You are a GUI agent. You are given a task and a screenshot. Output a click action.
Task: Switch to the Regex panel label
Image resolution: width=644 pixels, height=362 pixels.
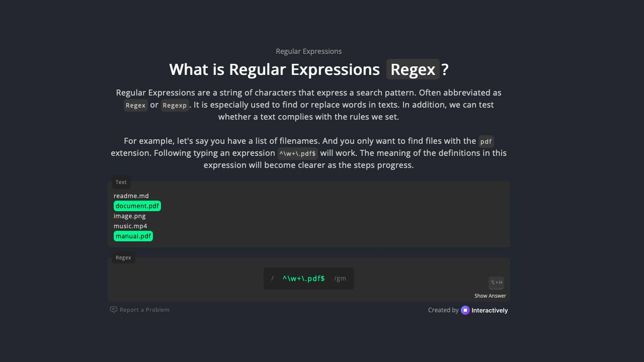pos(123,257)
